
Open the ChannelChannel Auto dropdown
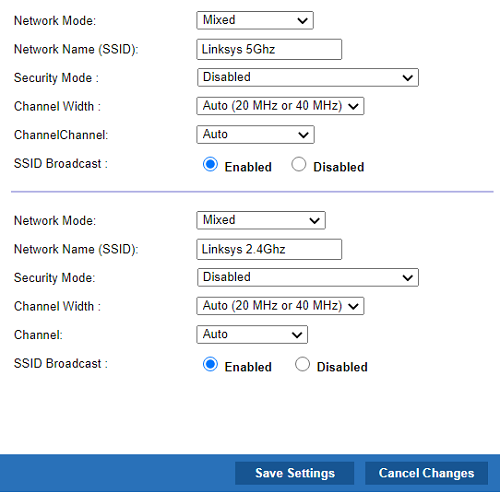pos(255,135)
